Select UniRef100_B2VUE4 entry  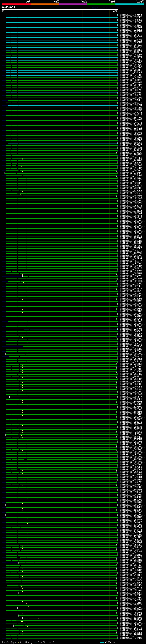click(x=131, y=191)
